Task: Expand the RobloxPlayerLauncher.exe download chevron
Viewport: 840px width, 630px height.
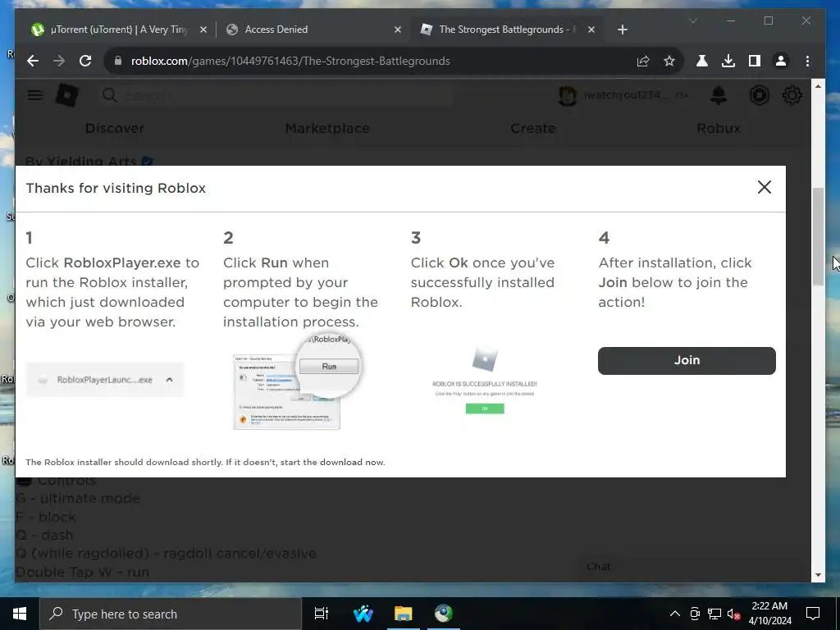Action: click(x=169, y=379)
